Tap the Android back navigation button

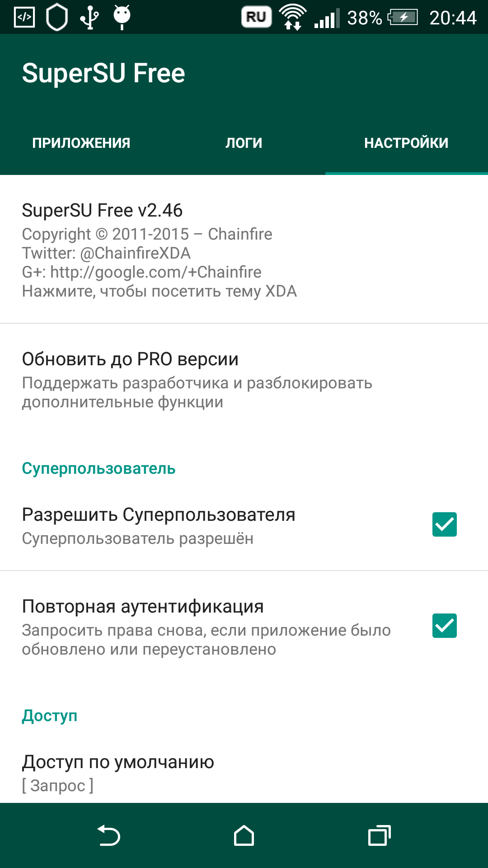(x=109, y=835)
